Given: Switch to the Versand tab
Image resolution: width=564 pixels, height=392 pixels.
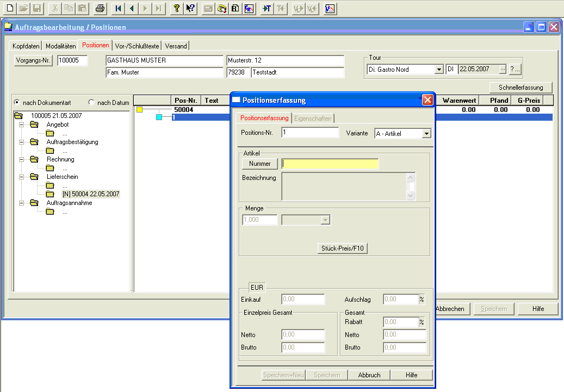Looking at the screenshot, I should 176,46.
